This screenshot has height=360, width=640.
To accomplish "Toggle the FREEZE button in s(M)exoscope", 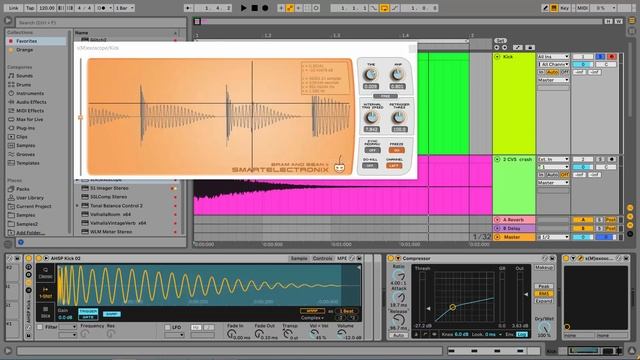I will click(396, 150).
